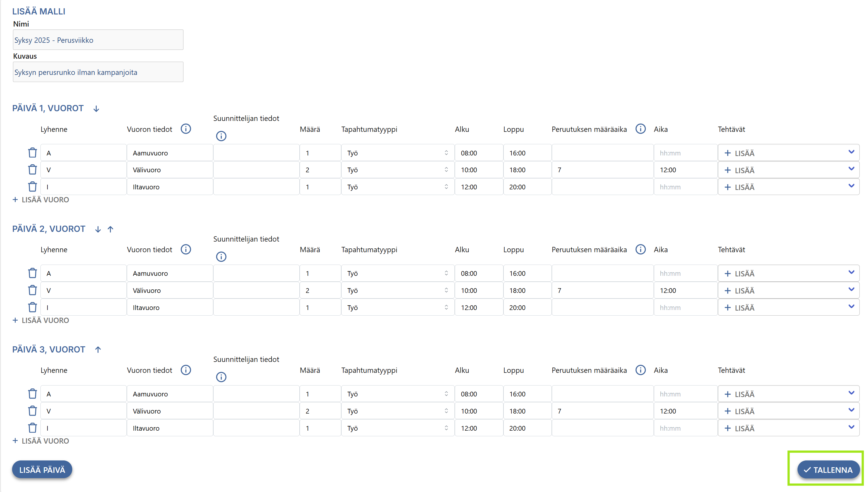Expand the Tehtävät chevron for Iltavuoro in Päivä 2
868x492 pixels.
click(x=852, y=306)
